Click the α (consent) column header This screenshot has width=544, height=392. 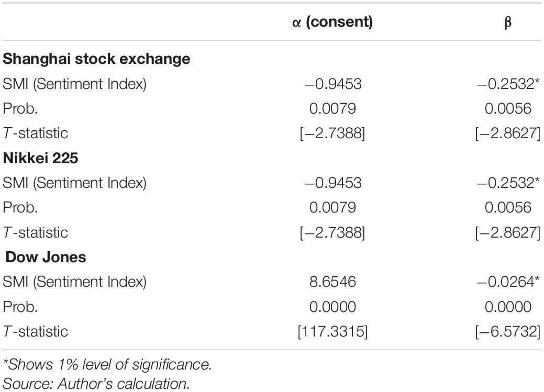pyautogui.click(x=332, y=22)
